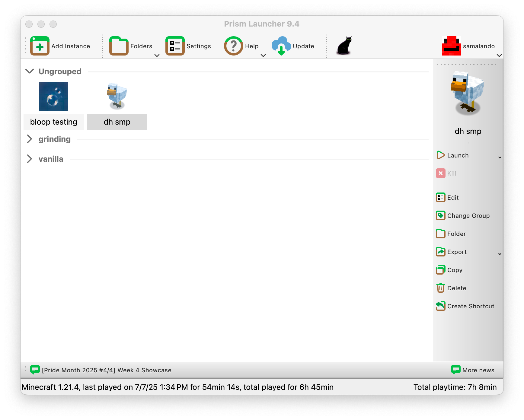
Task: Click the Kill red X icon
Action: (x=441, y=173)
